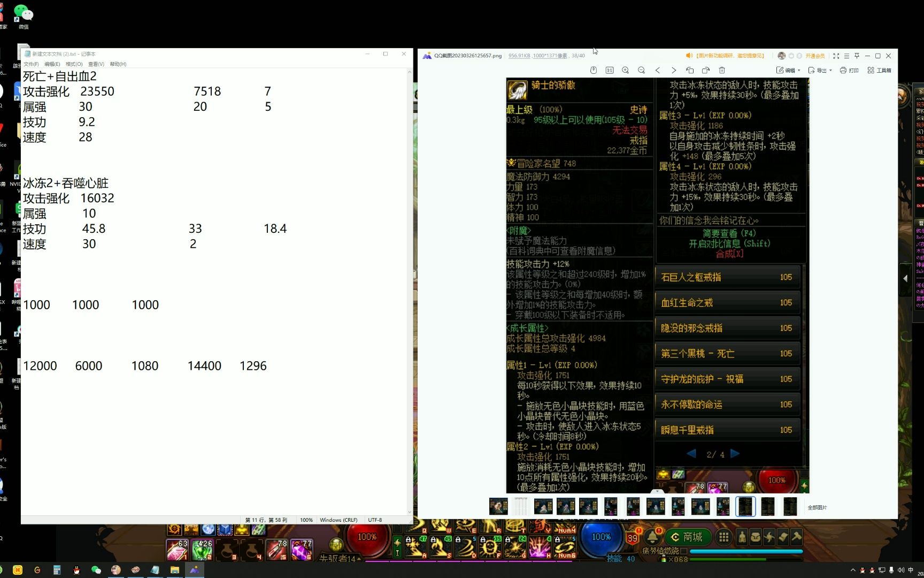Open the 导出 export dropdown
The image size is (924, 578).
point(820,70)
